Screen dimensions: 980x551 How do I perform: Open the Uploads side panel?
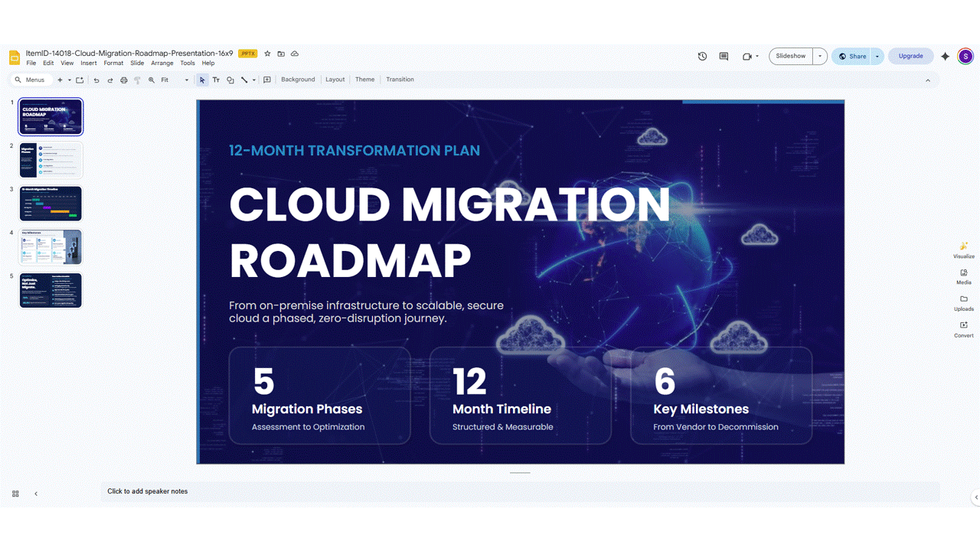pos(964,303)
